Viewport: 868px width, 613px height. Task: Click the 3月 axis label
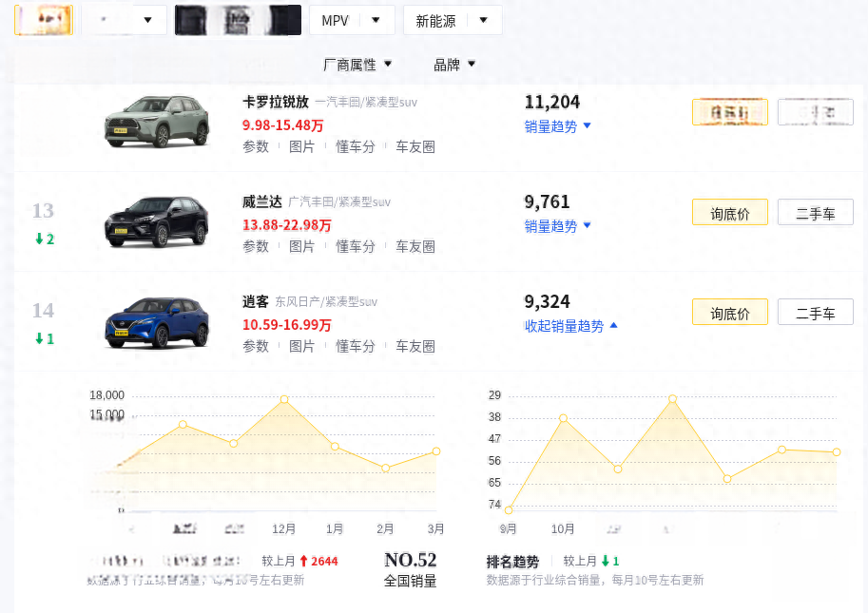click(x=435, y=529)
